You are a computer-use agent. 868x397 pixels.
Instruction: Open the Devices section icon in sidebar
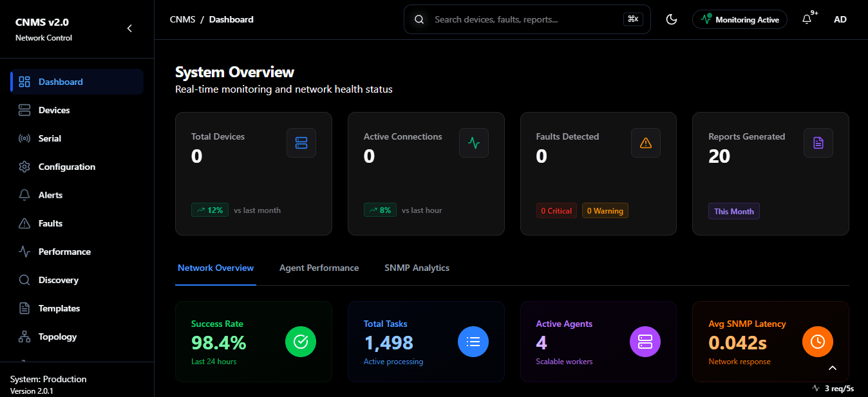coord(24,109)
